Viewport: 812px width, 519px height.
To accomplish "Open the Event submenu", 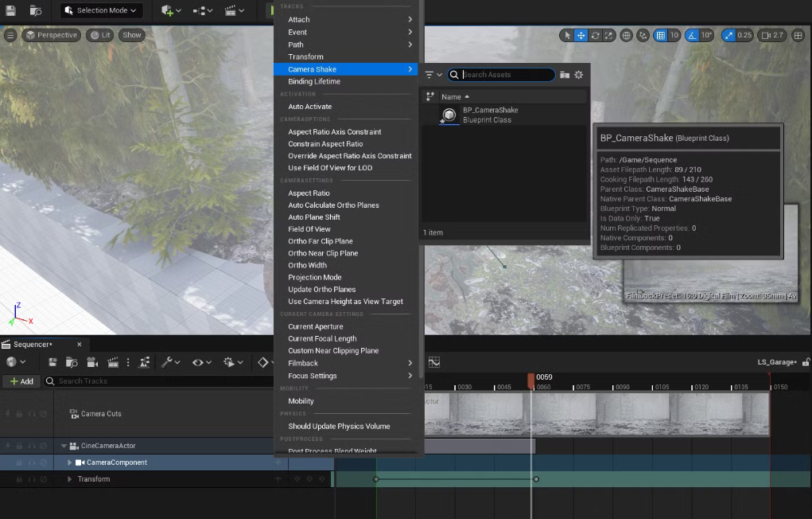I will (x=346, y=32).
